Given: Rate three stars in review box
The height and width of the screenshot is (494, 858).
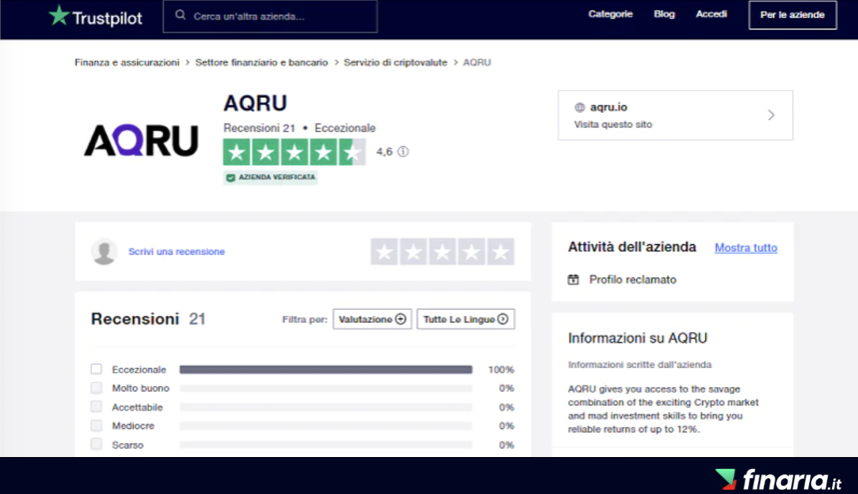Looking at the screenshot, I should pyautogui.click(x=442, y=252).
